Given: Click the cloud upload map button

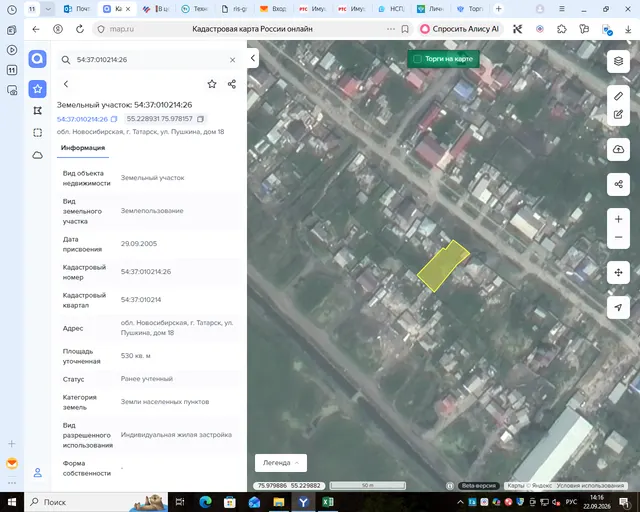Looking at the screenshot, I should 618,149.
